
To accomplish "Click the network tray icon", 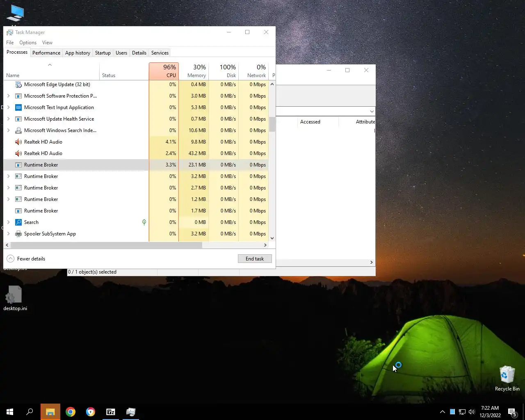I will tap(462, 412).
